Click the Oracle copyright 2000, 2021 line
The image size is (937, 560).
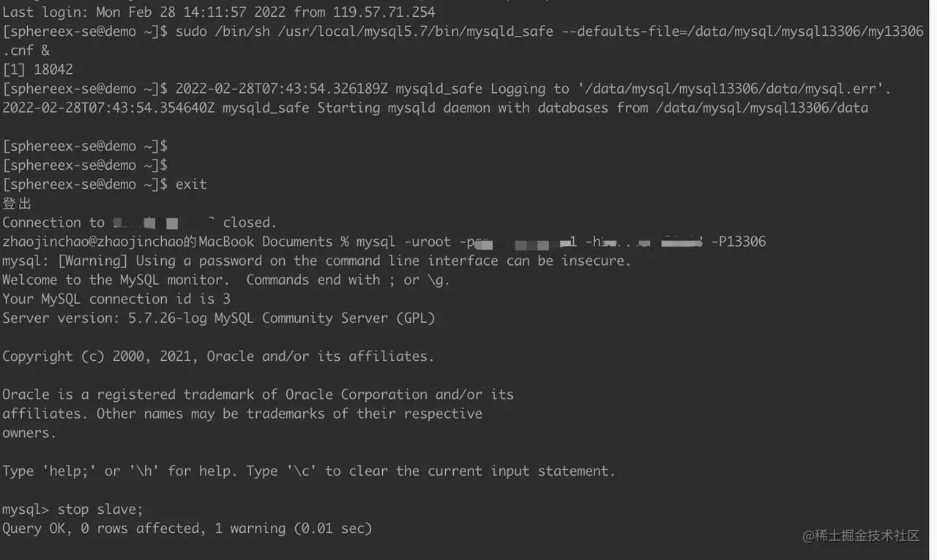tap(217, 356)
